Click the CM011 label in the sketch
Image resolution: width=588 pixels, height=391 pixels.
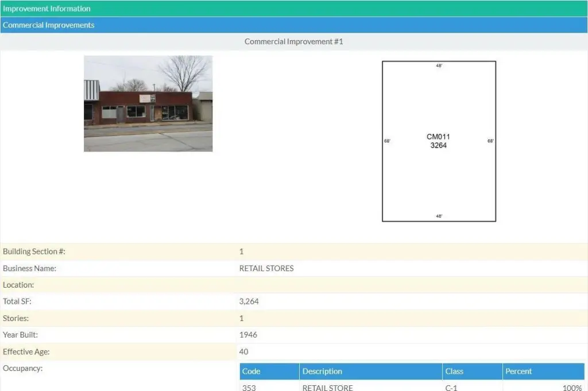click(438, 137)
